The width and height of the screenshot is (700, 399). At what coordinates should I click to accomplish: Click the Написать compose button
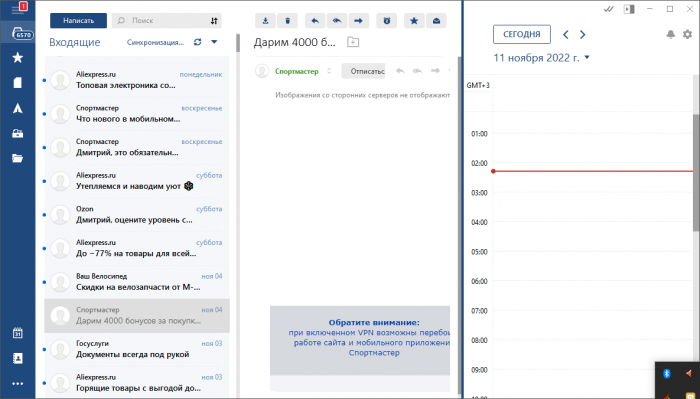[79, 21]
